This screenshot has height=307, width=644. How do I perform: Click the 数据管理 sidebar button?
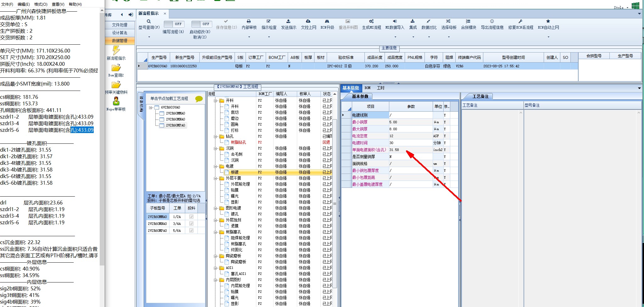(120, 41)
